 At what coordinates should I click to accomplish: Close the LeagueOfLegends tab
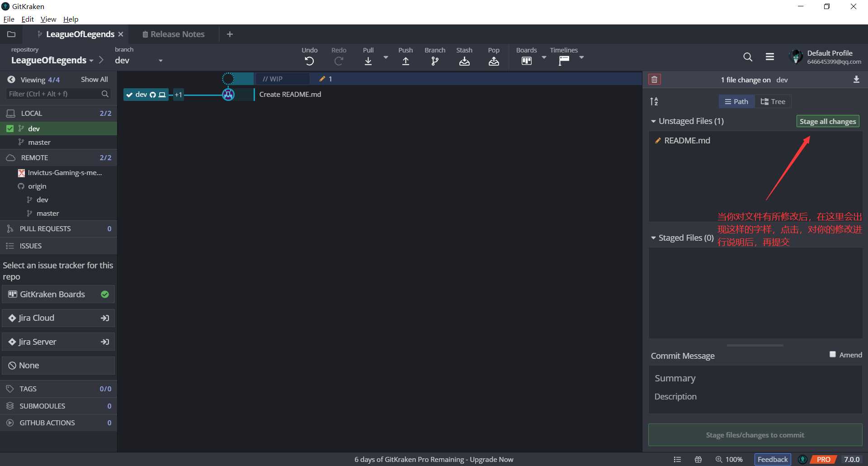point(121,34)
